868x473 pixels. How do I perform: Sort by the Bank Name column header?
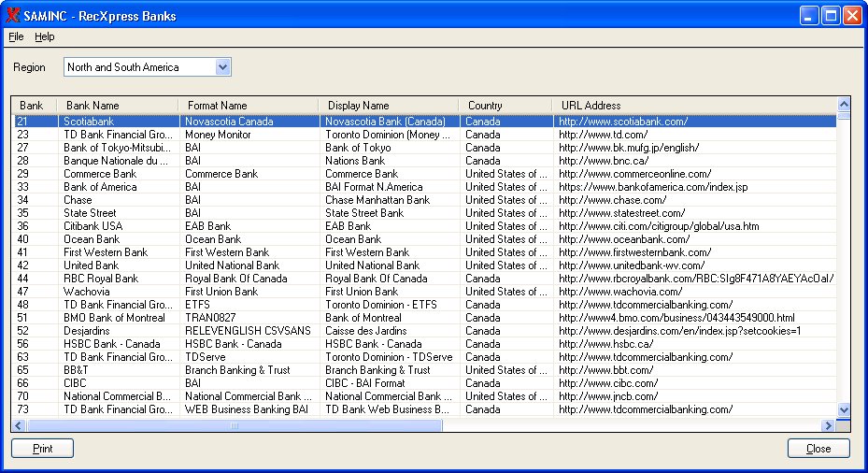tap(118, 106)
